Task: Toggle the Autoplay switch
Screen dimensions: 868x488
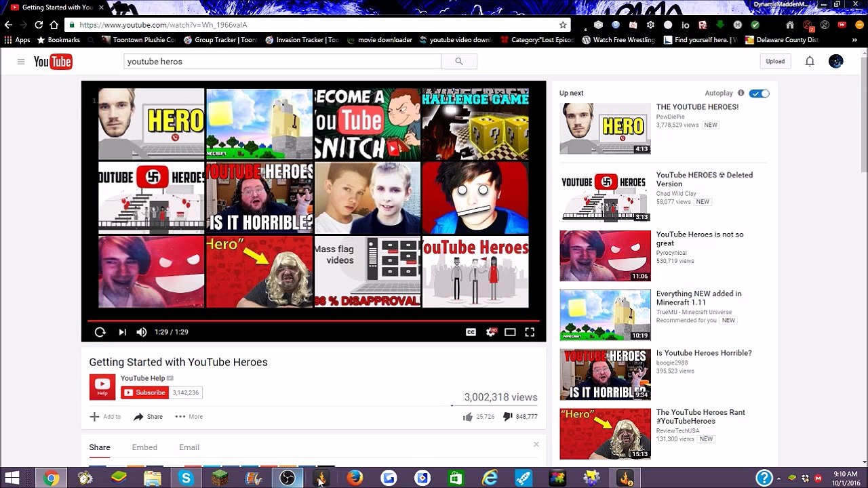Action: 759,94
